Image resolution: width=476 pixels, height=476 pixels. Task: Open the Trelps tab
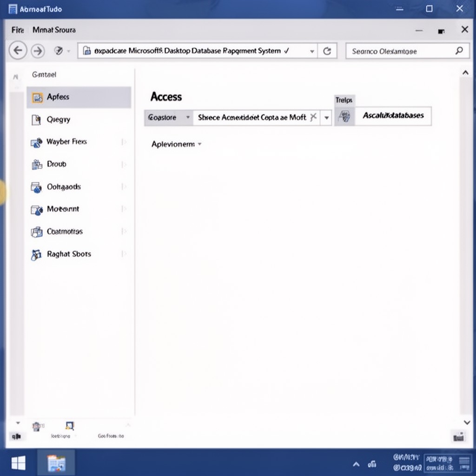tap(344, 100)
